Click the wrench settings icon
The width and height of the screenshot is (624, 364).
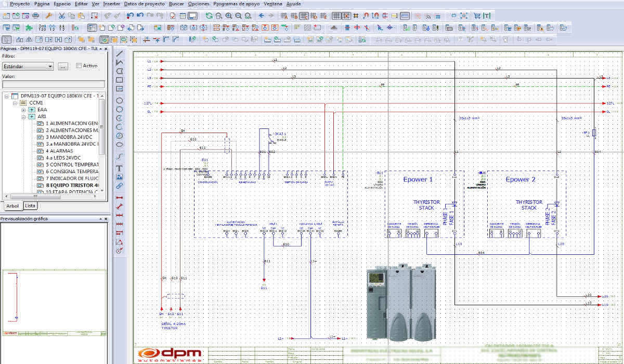point(49,16)
